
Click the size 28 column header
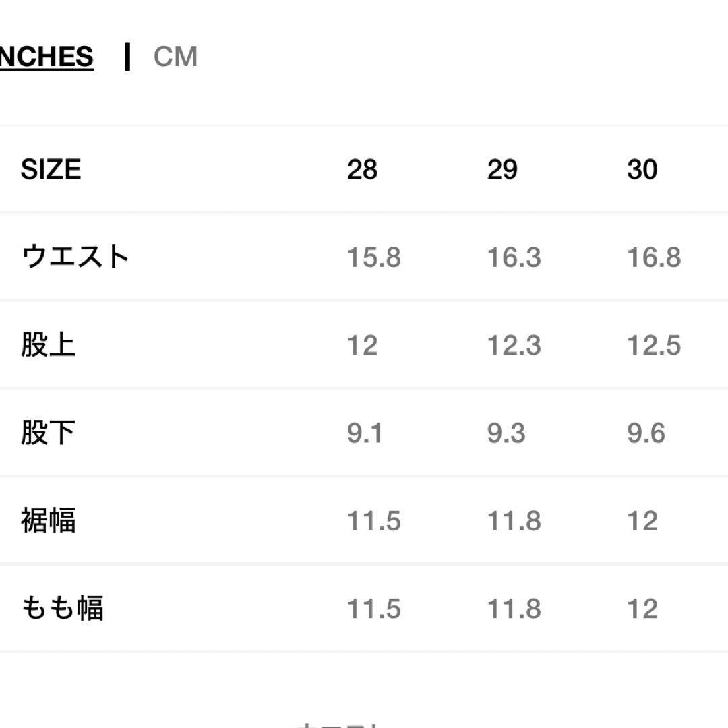coord(363,170)
